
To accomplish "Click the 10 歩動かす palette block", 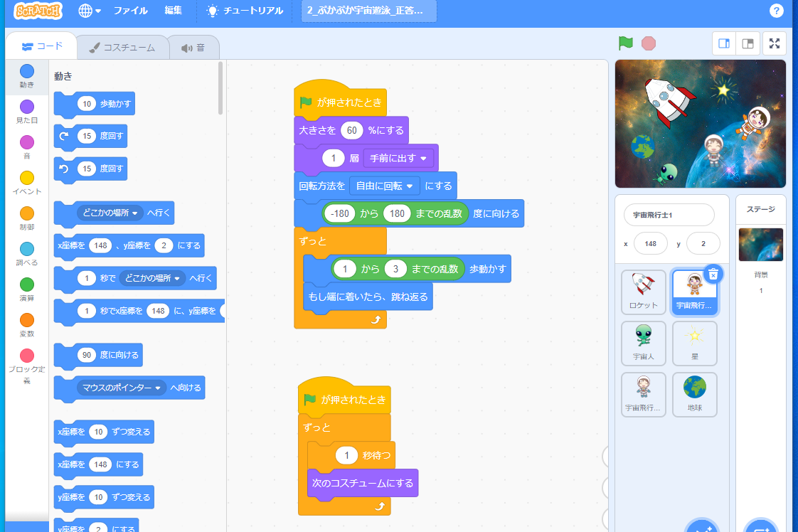I will (x=95, y=104).
